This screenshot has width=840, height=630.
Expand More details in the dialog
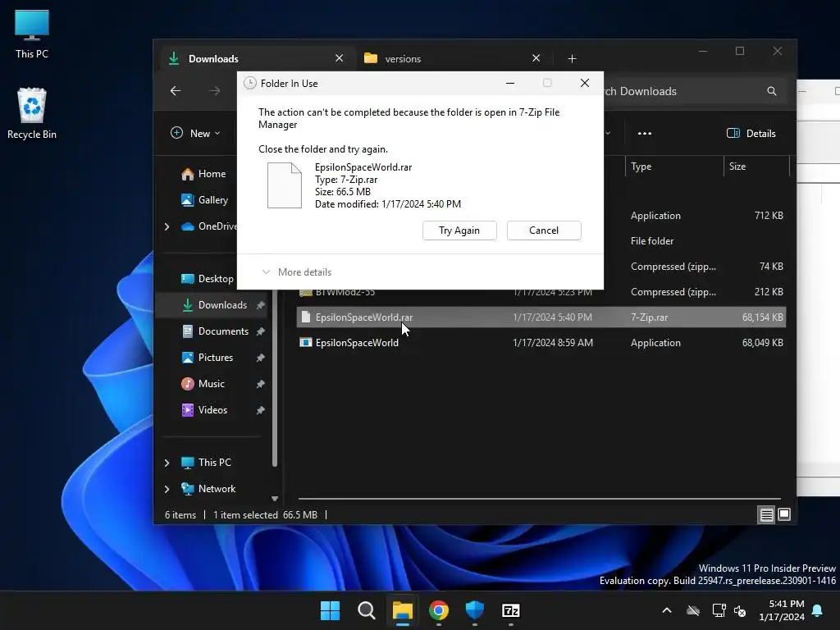[297, 272]
